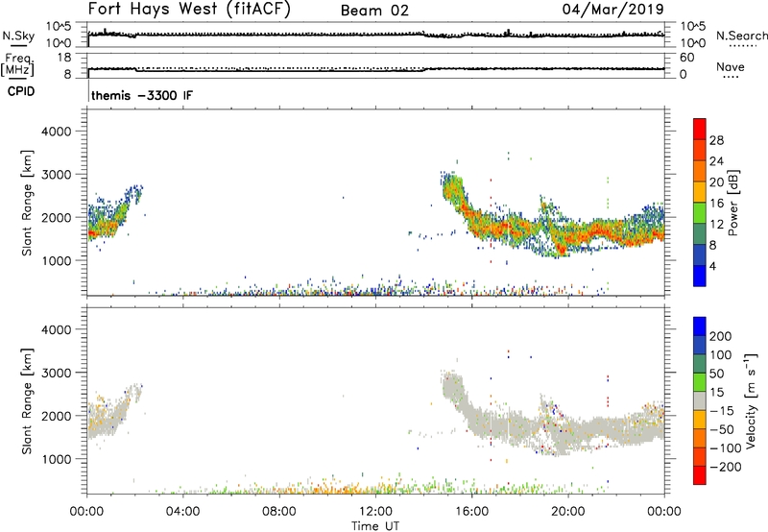
Task: Pick the gray middle segment of the velocity colorbar
Action: (x=700, y=400)
